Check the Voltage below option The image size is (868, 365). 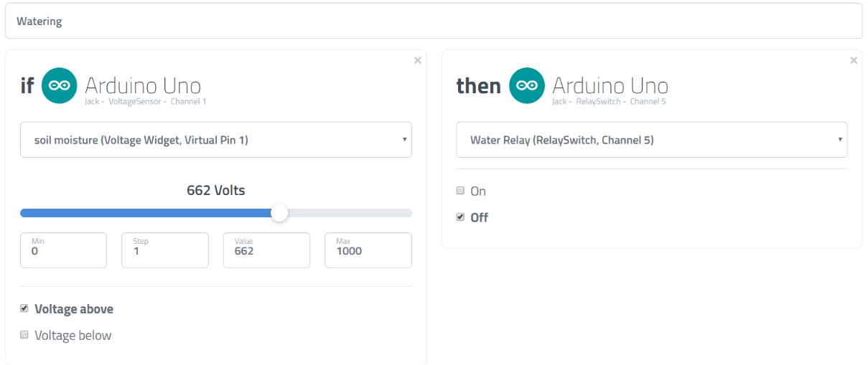[24, 335]
